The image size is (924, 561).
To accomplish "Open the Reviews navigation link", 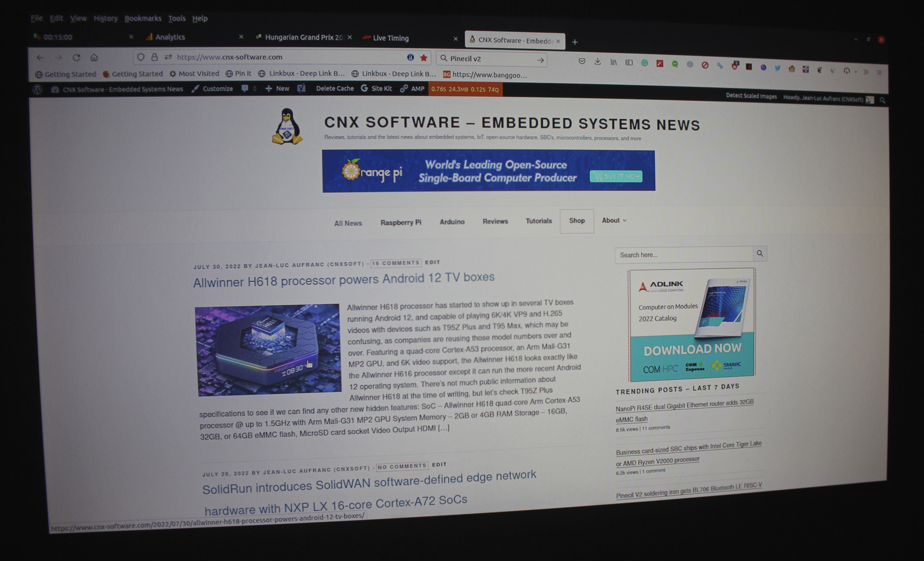I will click(x=495, y=221).
